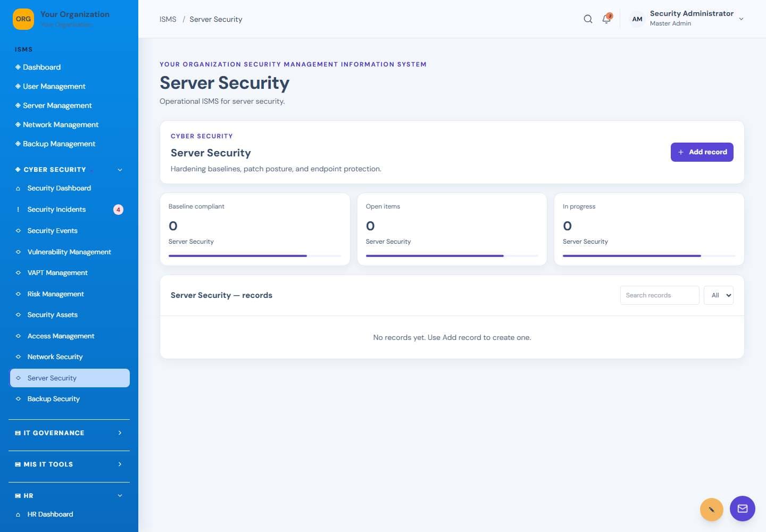Click the HR Dashboard home icon
The image size is (766, 532).
click(18, 514)
